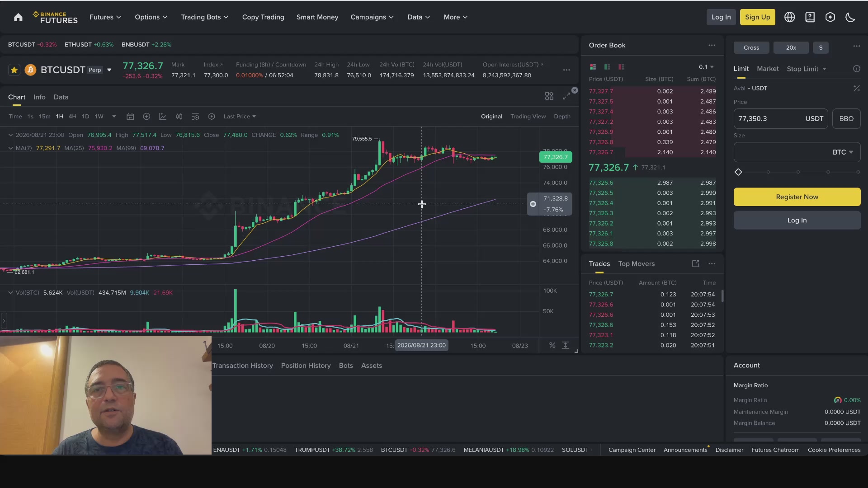
Task: Open Order Book more options menu
Action: [712, 45]
